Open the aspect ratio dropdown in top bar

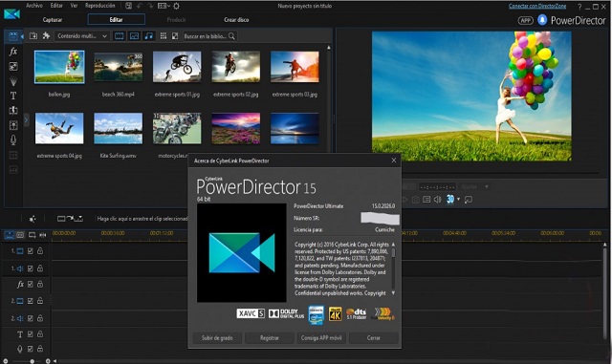click(164, 6)
